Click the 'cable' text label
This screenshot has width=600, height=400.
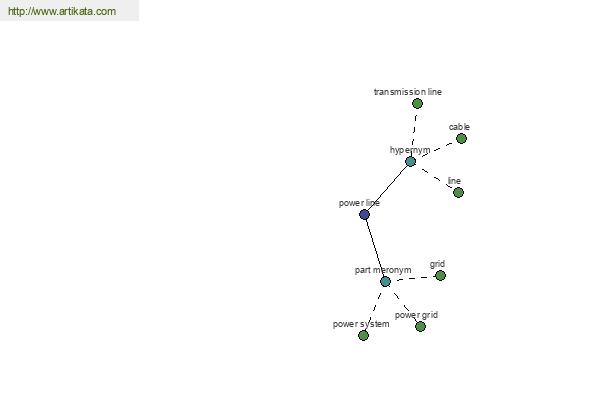[459, 127]
